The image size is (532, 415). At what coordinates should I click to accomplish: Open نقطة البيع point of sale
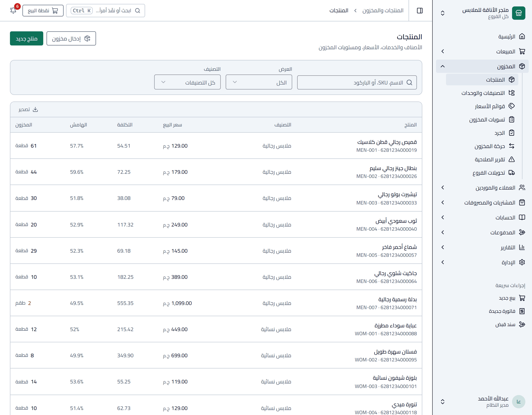point(43,10)
